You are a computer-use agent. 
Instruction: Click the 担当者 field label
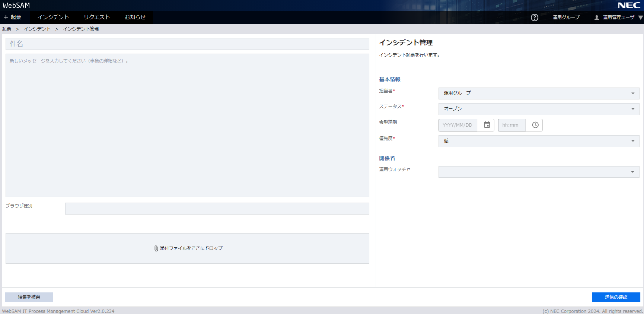tap(387, 91)
